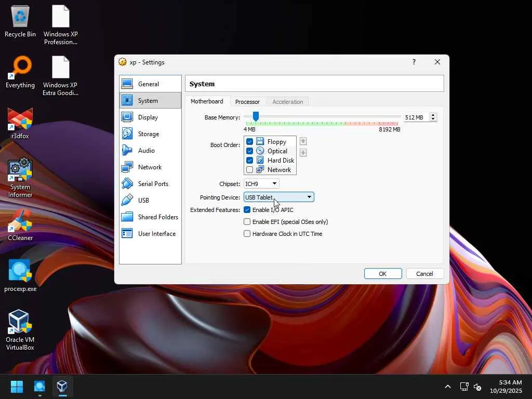The width and height of the screenshot is (532, 399).
Task: Click the network icon in boot order
Action: (260, 169)
